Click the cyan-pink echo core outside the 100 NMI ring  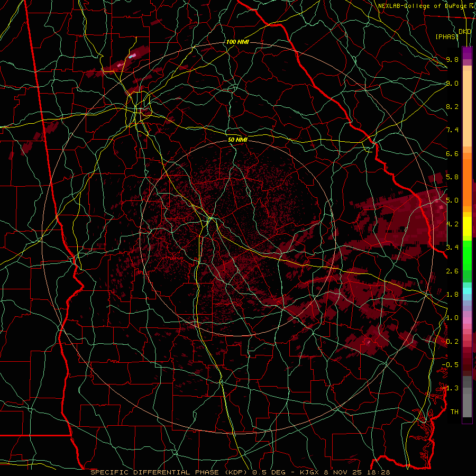point(132,56)
